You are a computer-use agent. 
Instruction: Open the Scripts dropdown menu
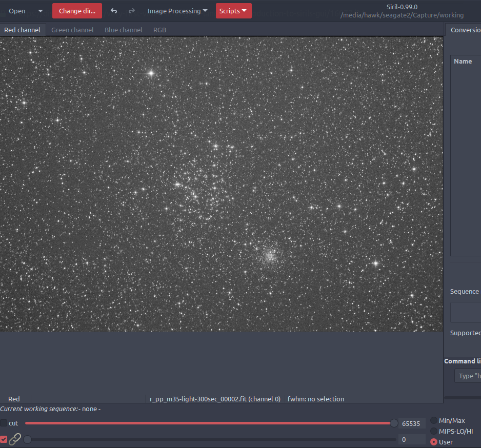pos(233,11)
